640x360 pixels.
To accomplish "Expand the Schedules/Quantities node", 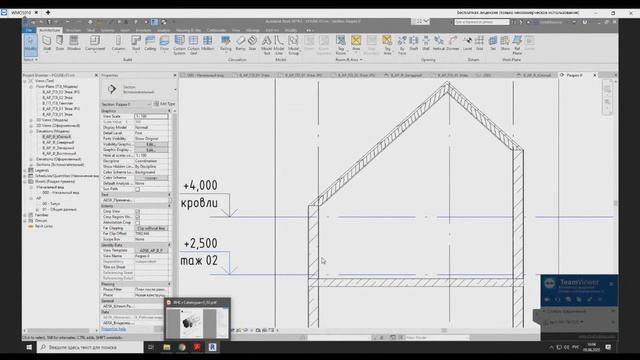I will (25, 176).
